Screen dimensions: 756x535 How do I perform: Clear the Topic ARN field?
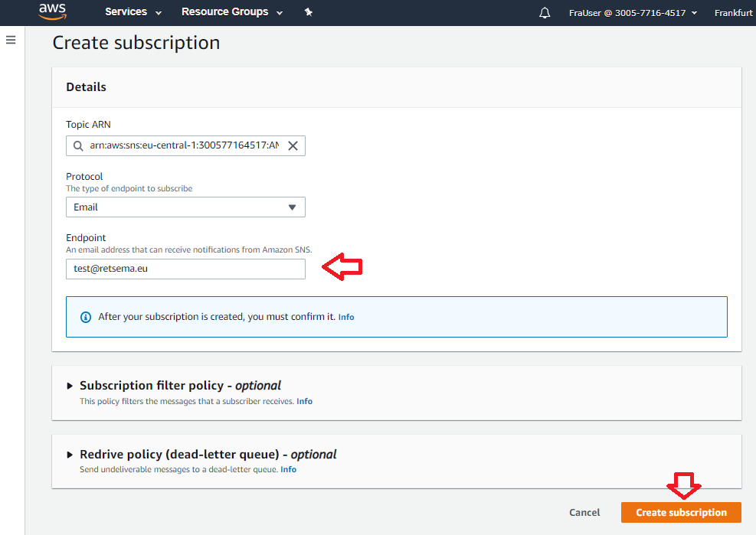tap(293, 145)
